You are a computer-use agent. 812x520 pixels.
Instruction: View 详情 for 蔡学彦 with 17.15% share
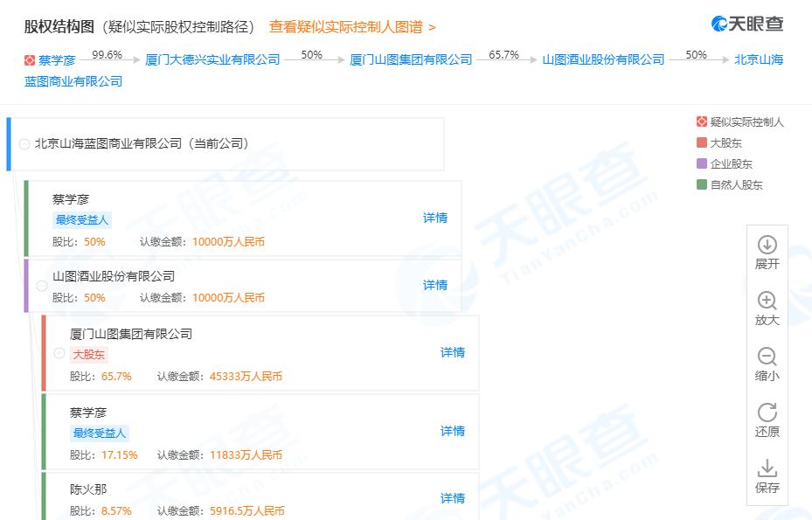coord(453,432)
